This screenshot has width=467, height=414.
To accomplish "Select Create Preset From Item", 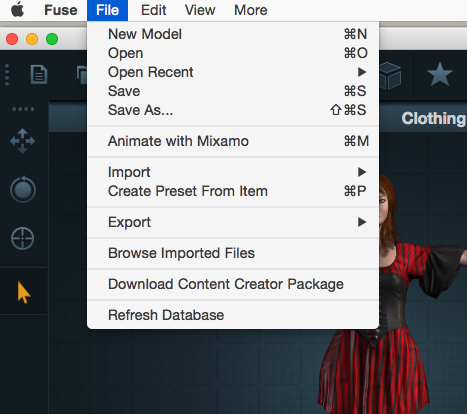I will (x=233, y=191).
